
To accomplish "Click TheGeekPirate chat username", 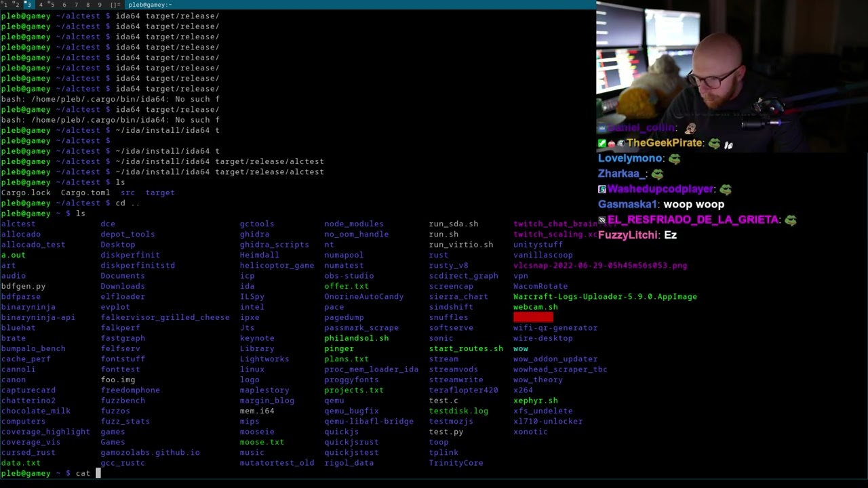I will (664, 143).
